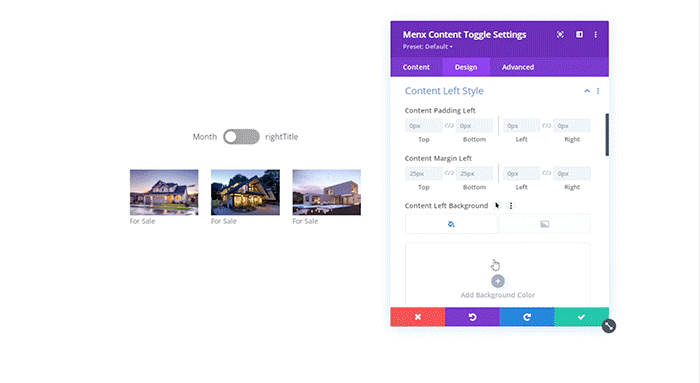Viewport: 700px width, 383px height.
Task: Open the Preset: Default dropdown
Action: click(428, 46)
